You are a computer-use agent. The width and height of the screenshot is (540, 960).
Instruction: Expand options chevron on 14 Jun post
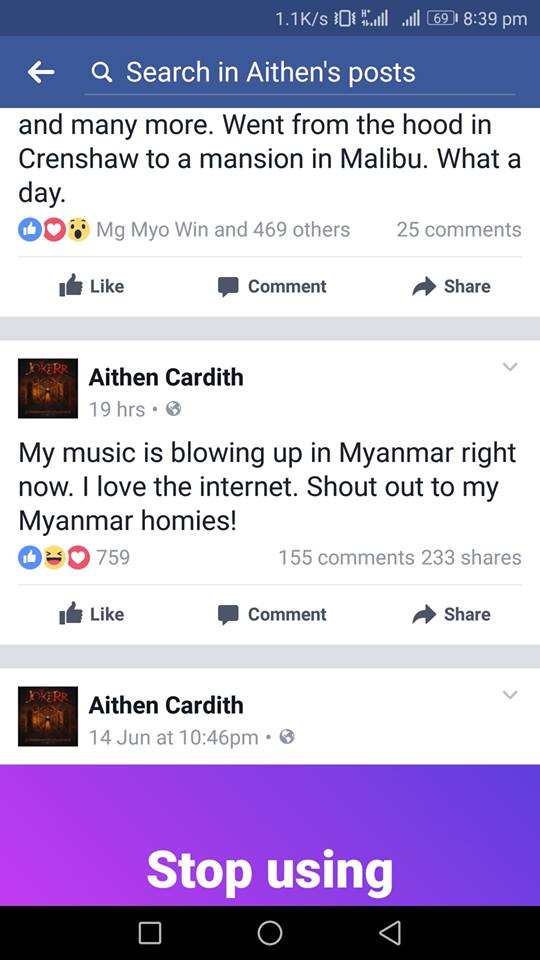(509, 695)
